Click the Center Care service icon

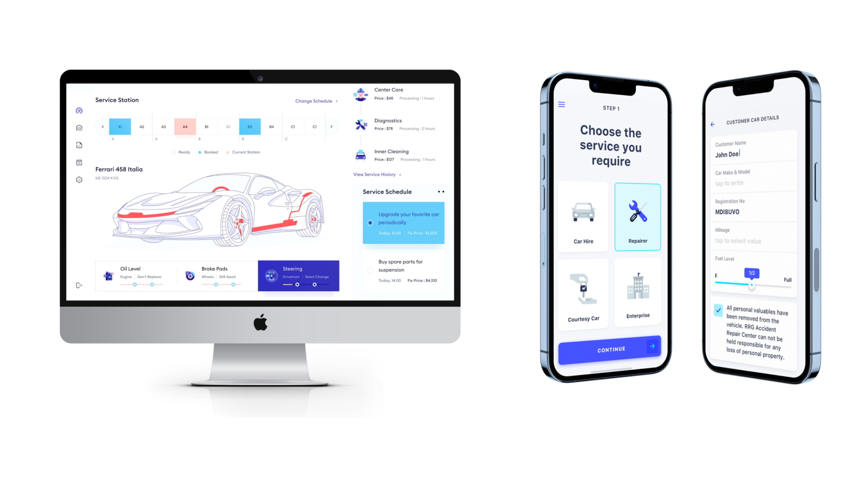pos(359,95)
